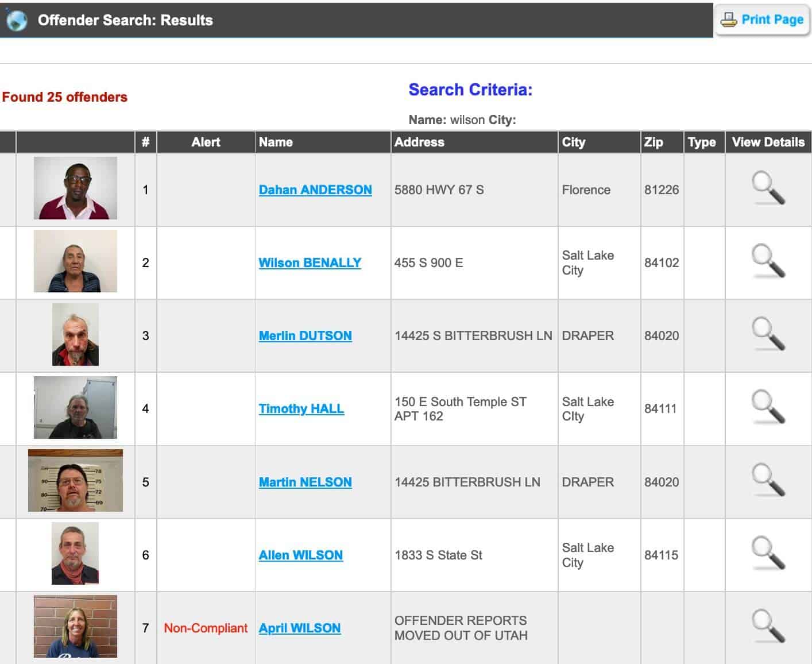The width and height of the screenshot is (812, 664).
Task: Click the globe icon in header bar
Action: tap(17, 20)
